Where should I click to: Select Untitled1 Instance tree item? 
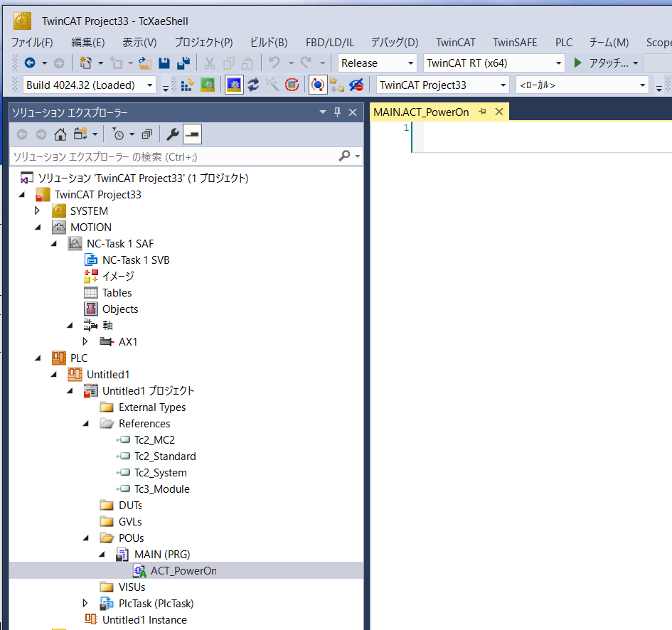click(144, 620)
